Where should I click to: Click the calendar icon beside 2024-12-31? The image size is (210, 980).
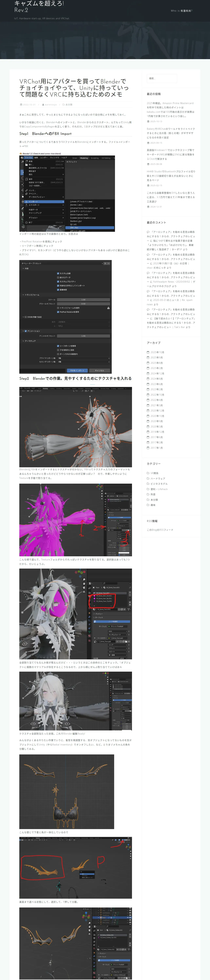click(x=148, y=207)
